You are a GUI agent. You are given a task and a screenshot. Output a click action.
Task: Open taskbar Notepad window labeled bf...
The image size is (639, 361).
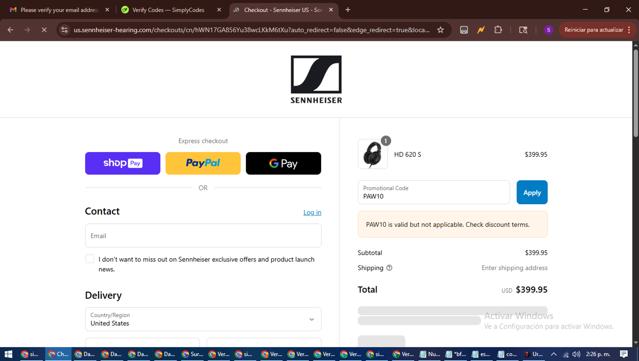pyautogui.click(x=456, y=354)
